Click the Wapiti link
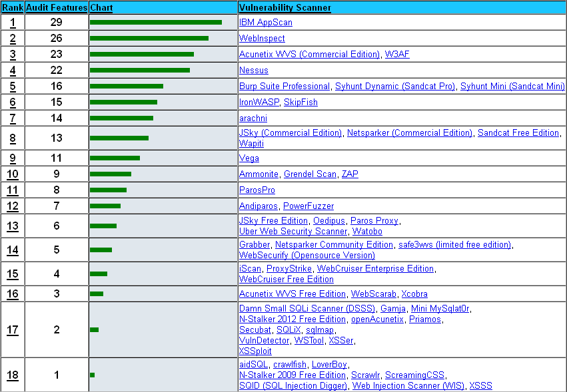The height and width of the screenshot is (392, 567). click(x=251, y=144)
